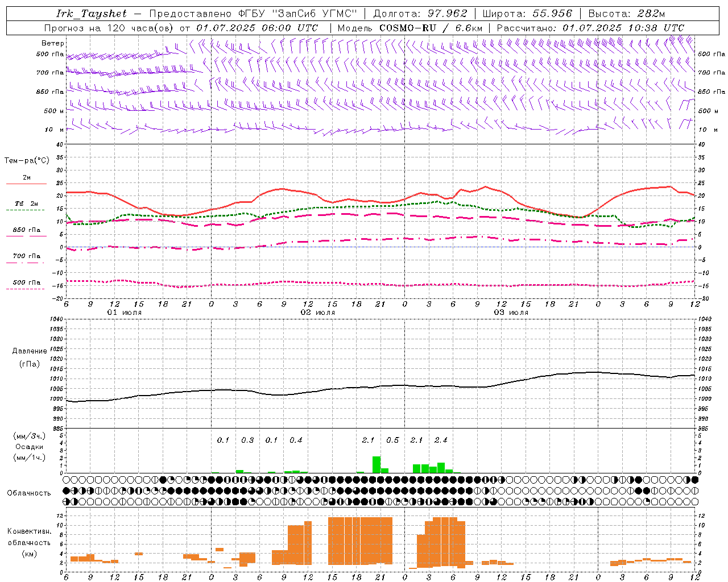
Task: Click the Ветер wind section label
Action: tap(53, 43)
